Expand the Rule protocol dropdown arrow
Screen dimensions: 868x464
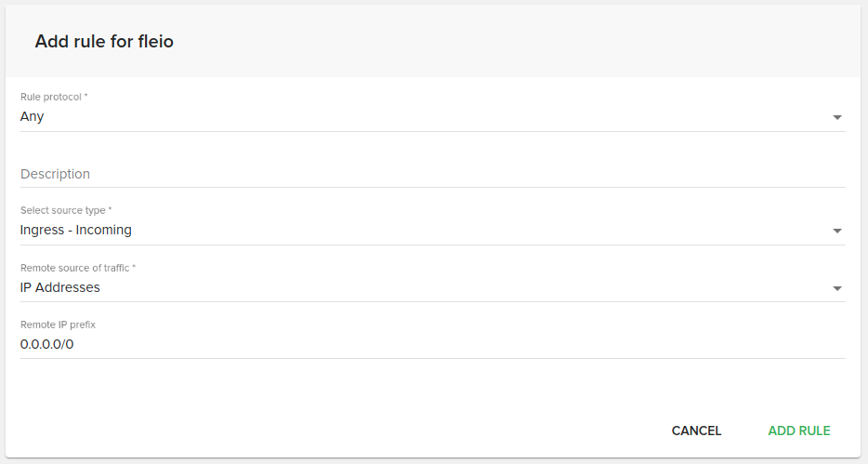tap(836, 117)
